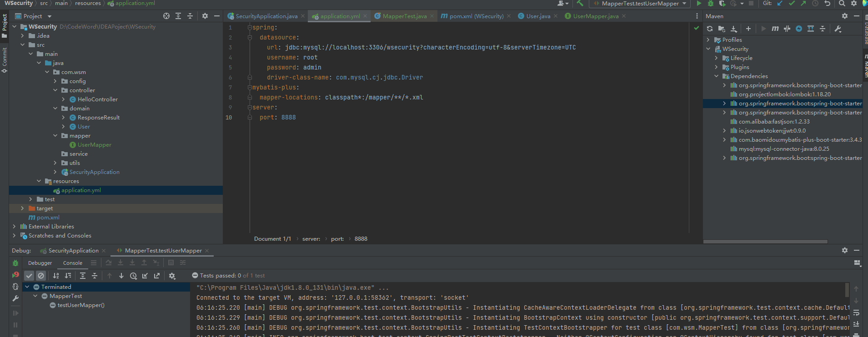The height and width of the screenshot is (337, 868).
Task: Push commits with the Git green arrow
Action: click(803, 3)
